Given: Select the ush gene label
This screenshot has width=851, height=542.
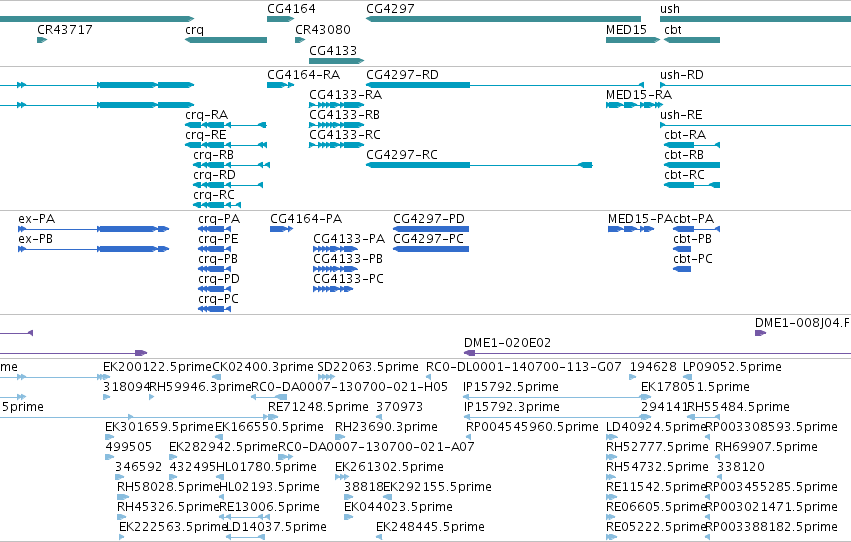Looking at the screenshot, I should 670,9.
